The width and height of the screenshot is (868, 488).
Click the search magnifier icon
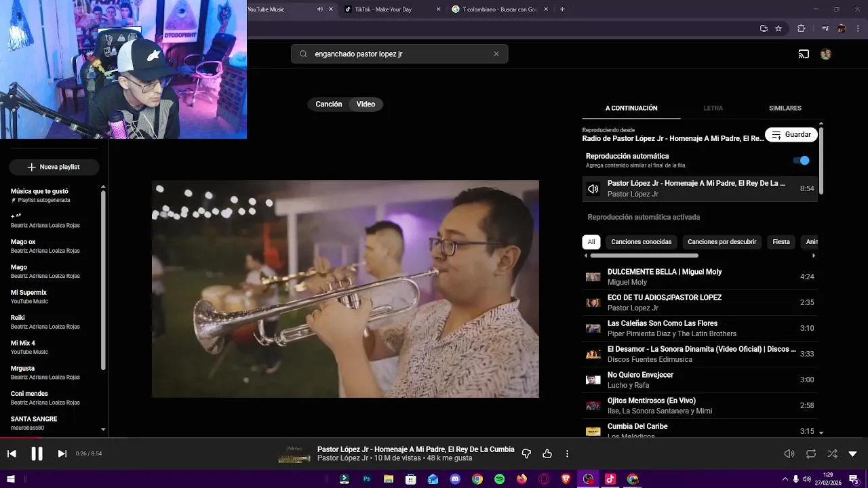click(x=303, y=54)
